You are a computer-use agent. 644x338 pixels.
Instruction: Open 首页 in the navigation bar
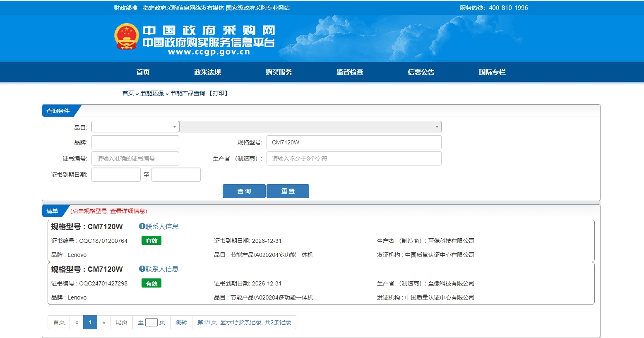point(143,72)
